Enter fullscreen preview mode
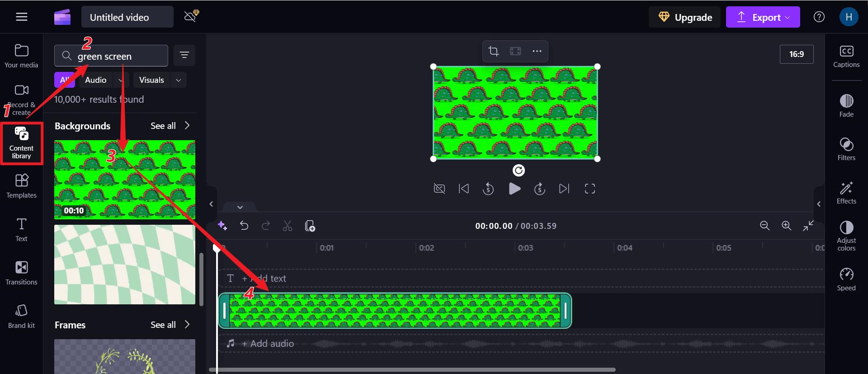This screenshot has width=868, height=374. pos(590,189)
